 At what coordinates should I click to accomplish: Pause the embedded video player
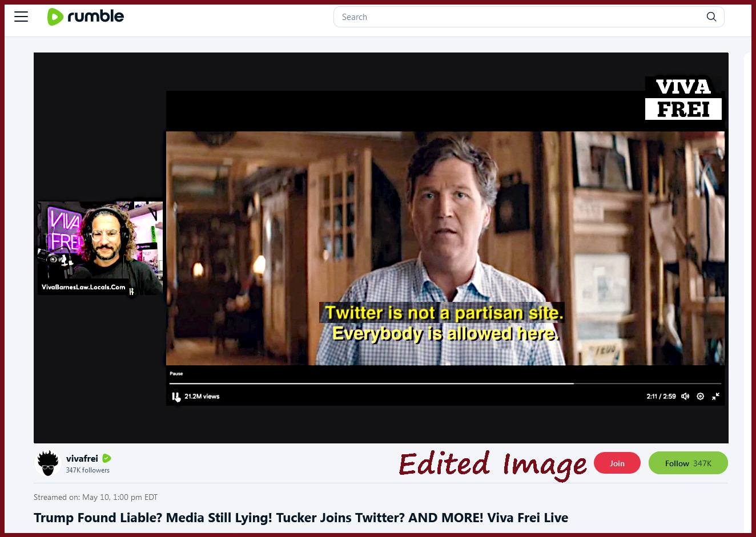(x=175, y=396)
